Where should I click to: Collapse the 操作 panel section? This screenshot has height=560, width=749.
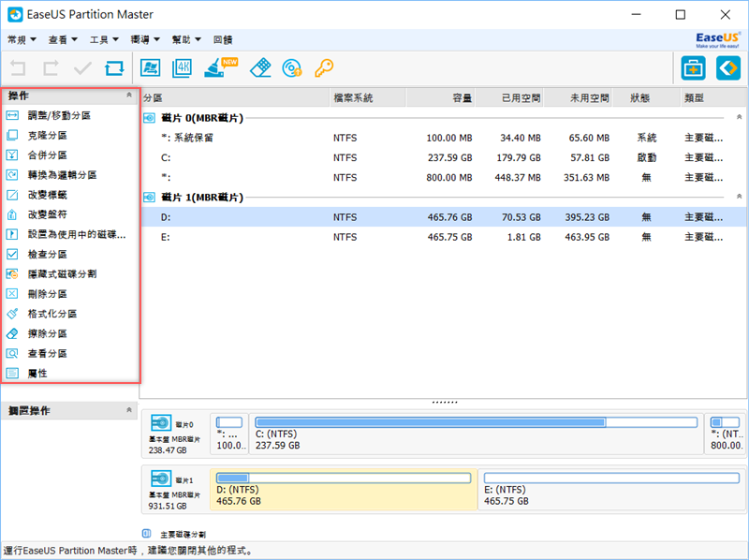(129, 96)
